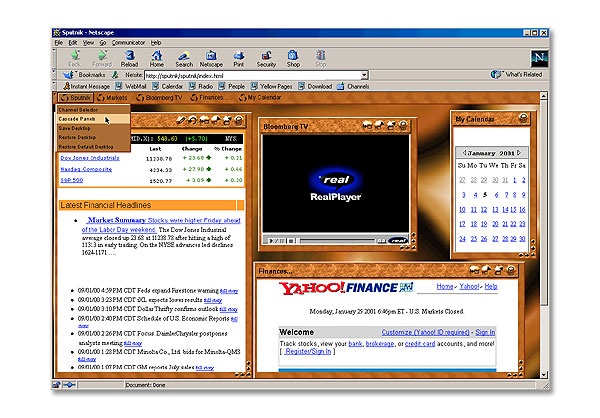This screenshot has width=600, height=418.
Task: Click the Register/Sign In link
Action: point(308,351)
